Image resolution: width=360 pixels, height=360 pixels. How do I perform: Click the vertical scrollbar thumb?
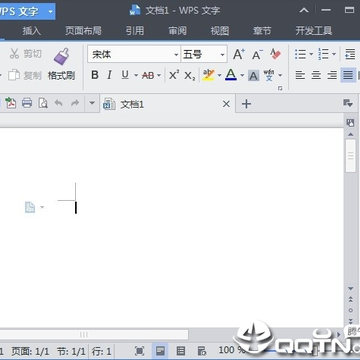point(350,156)
